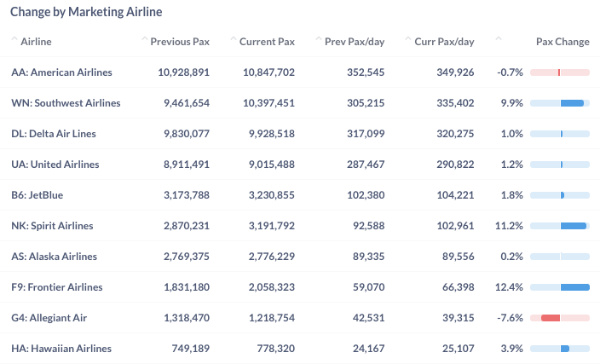Sort by Pax Change column

(562, 42)
